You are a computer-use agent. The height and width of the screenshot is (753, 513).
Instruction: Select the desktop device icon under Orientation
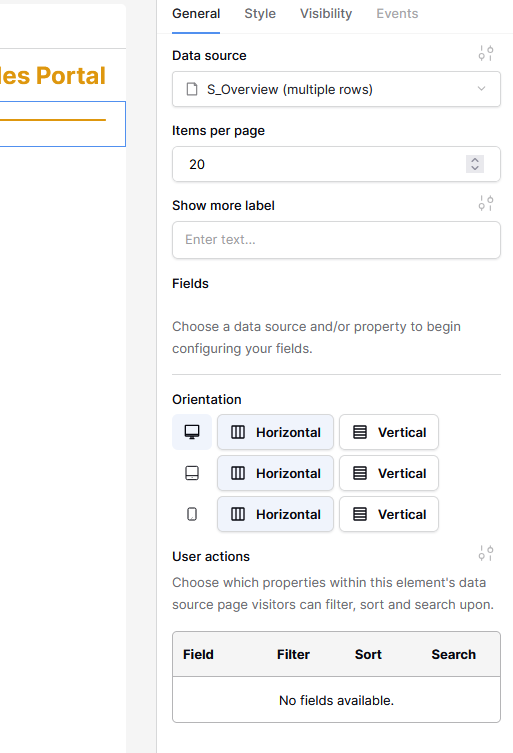coord(192,432)
